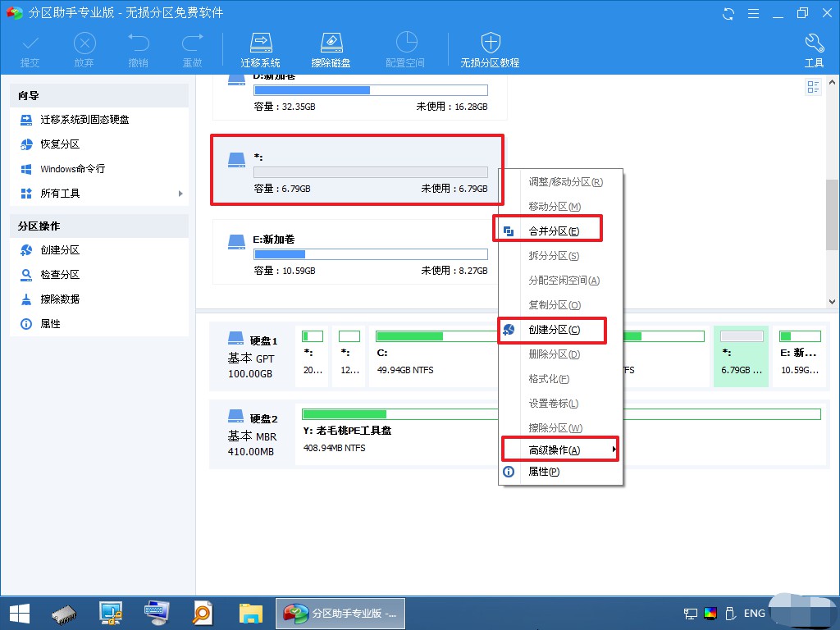This screenshot has width=840, height=630.
Task: Click the ENG language indicator
Action: 755,614
